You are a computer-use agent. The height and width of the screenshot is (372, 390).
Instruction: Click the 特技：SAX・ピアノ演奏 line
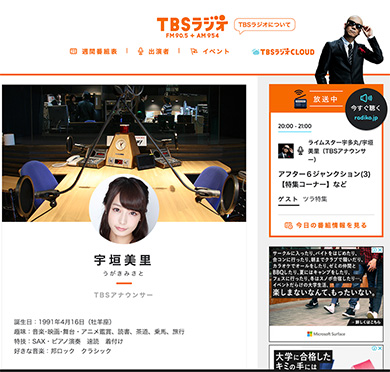69,341
